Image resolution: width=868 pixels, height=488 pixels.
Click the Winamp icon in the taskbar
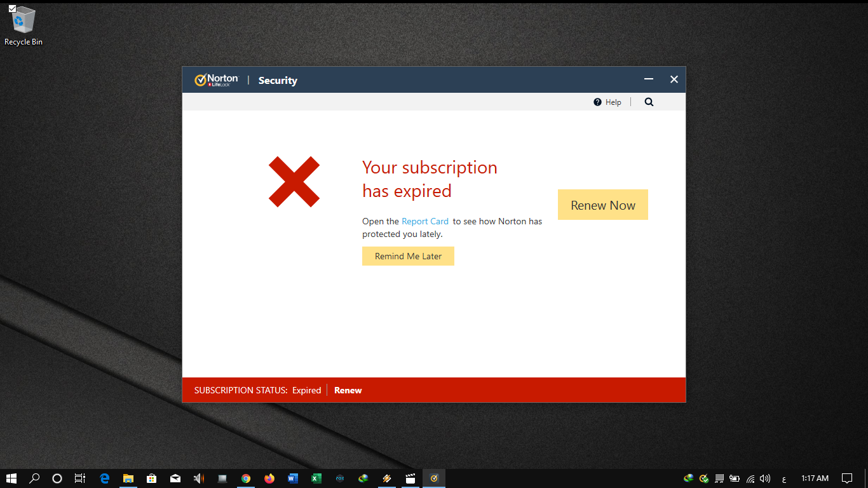click(387, 478)
